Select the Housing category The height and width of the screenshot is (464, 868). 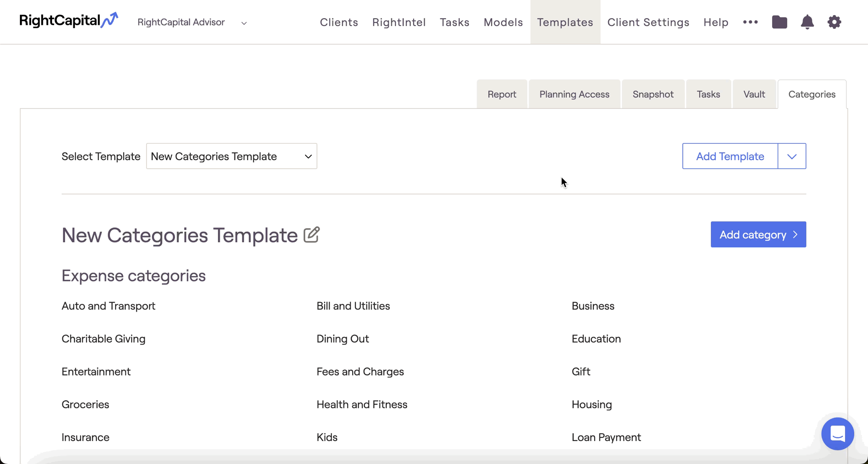[592, 405]
